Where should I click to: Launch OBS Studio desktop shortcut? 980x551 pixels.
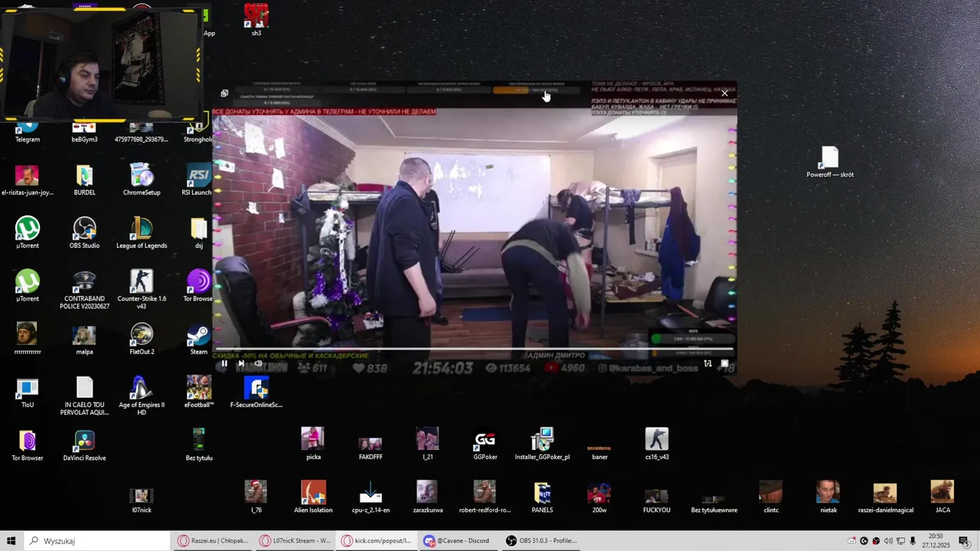(x=84, y=233)
